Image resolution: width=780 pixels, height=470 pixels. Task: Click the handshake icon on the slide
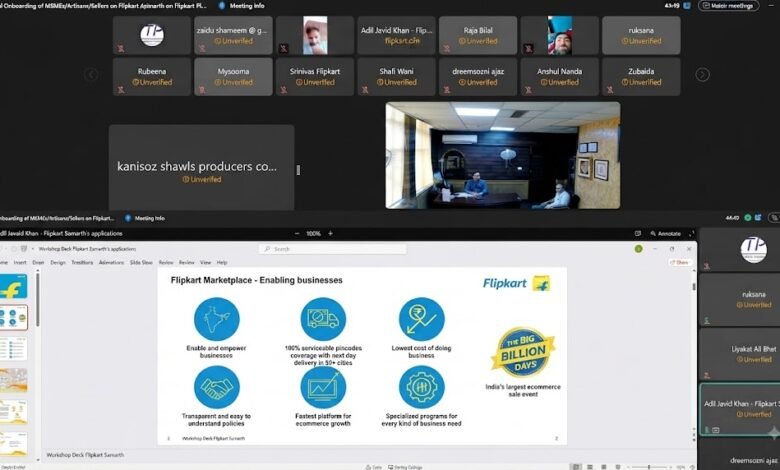coord(216,387)
